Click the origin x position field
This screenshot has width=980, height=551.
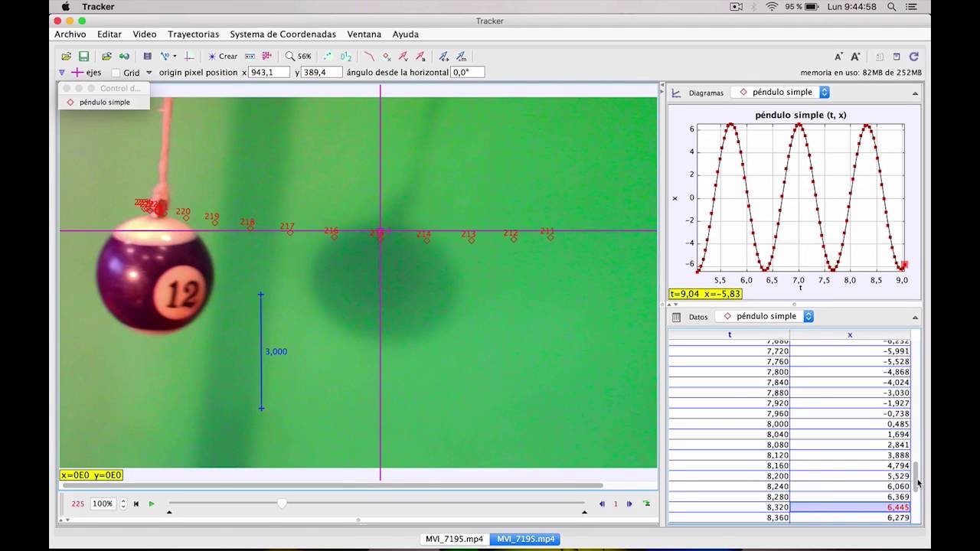pyautogui.click(x=269, y=72)
